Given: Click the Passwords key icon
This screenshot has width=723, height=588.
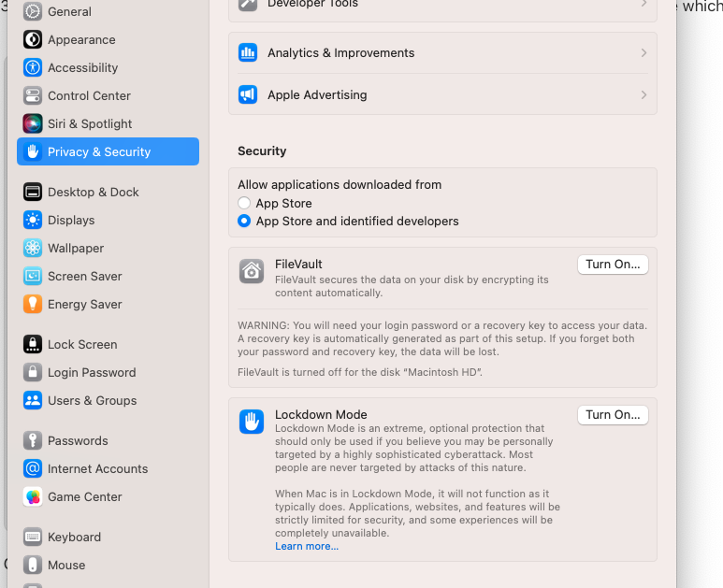Looking at the screenshot, I should pos(33,440).
